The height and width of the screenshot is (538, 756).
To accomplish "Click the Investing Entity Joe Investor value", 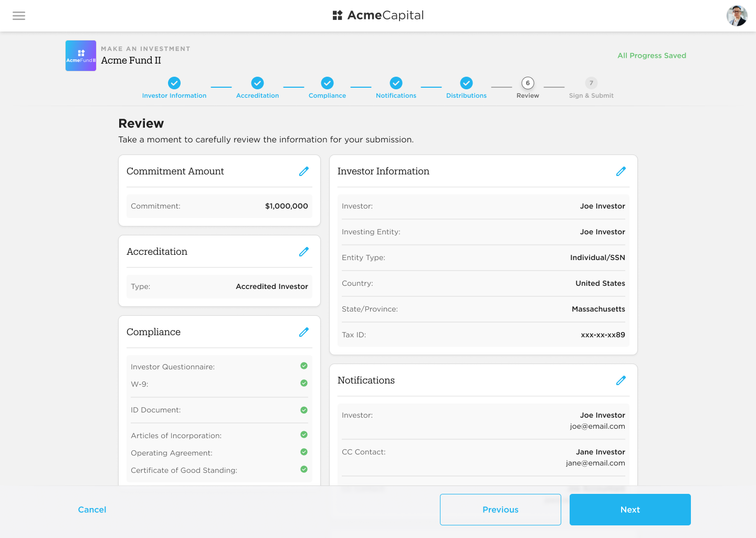I will click(603, 232).
